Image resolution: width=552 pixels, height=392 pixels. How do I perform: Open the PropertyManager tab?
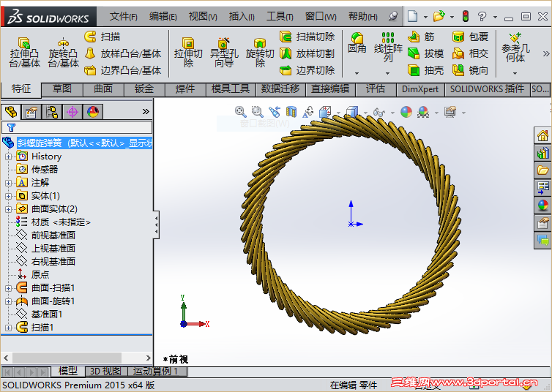[31, 112]
